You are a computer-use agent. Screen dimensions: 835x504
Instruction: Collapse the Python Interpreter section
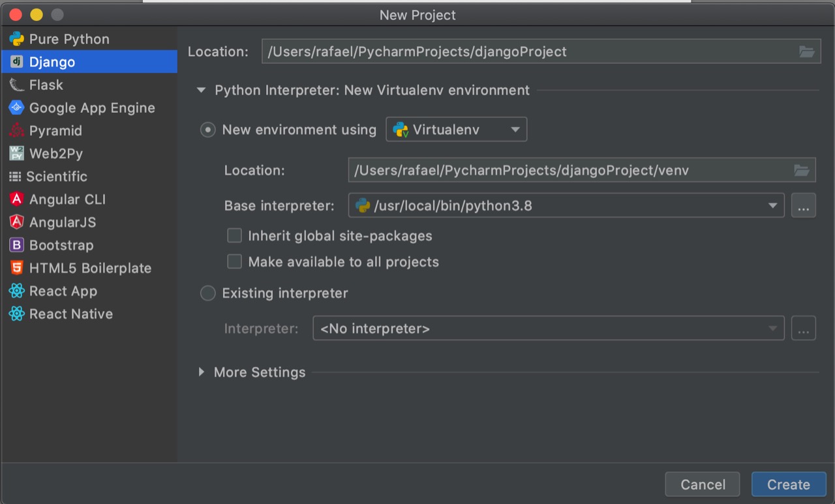coord(201,90)
